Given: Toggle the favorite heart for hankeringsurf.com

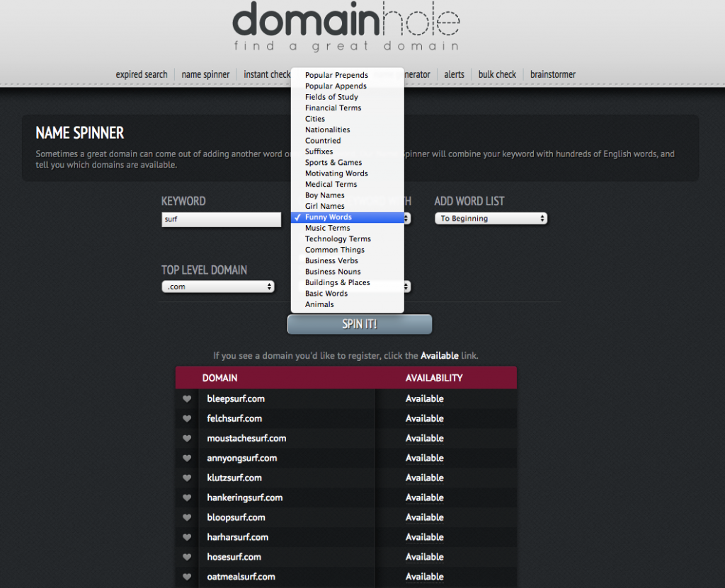Looking at the screenshot, I should click(186, 497).
